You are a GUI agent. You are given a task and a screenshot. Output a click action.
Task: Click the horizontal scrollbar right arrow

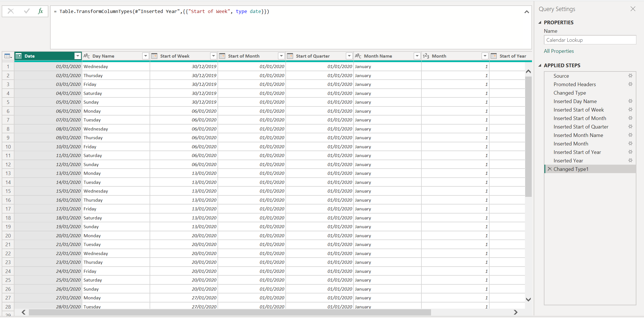pos(515,312)
